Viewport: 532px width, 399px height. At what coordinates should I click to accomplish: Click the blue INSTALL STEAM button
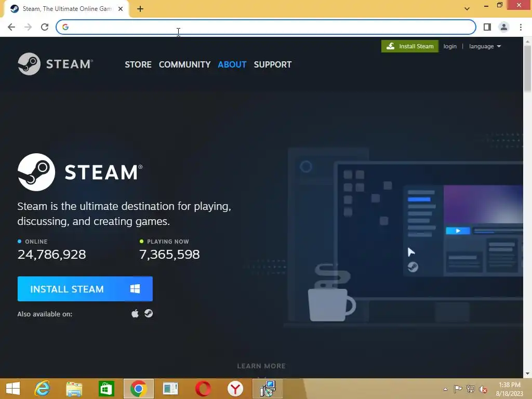tap(85, 289)
